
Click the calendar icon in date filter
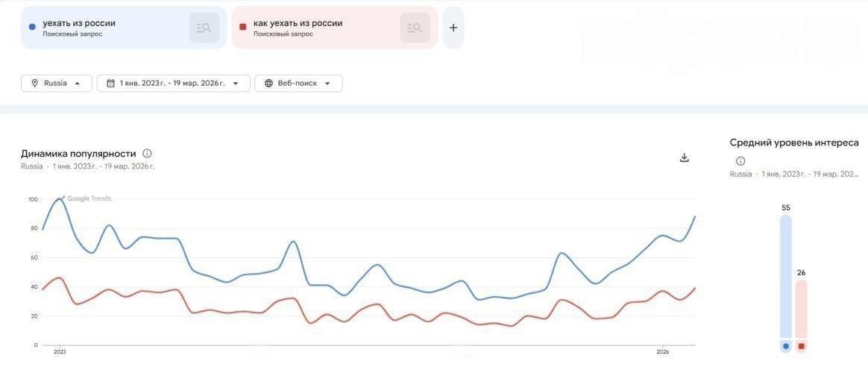pyautogui.click(x=110, y=83)
